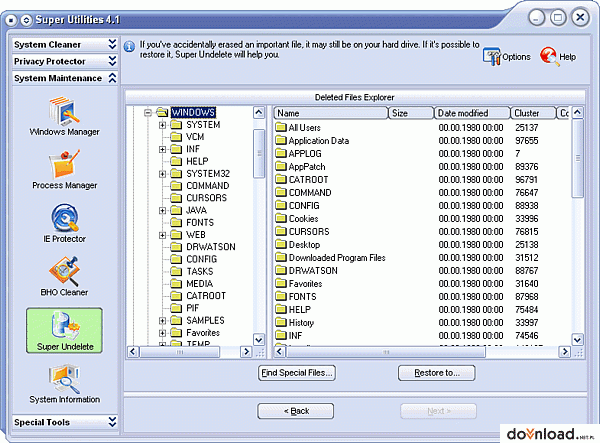The height and width of the screenshot is (443, 600).
Task: Launch IE Protector tool
Action: click(x=64, y=223)
